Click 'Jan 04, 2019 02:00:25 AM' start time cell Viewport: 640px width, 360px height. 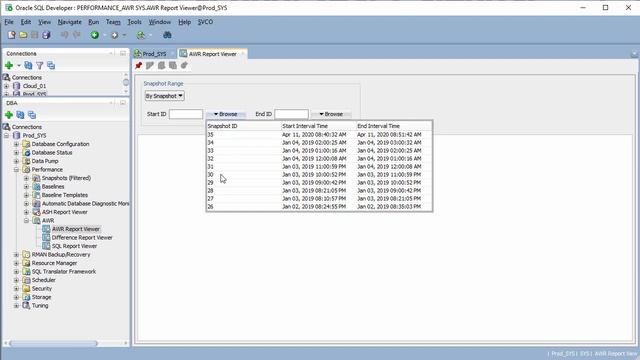point(314,142)
